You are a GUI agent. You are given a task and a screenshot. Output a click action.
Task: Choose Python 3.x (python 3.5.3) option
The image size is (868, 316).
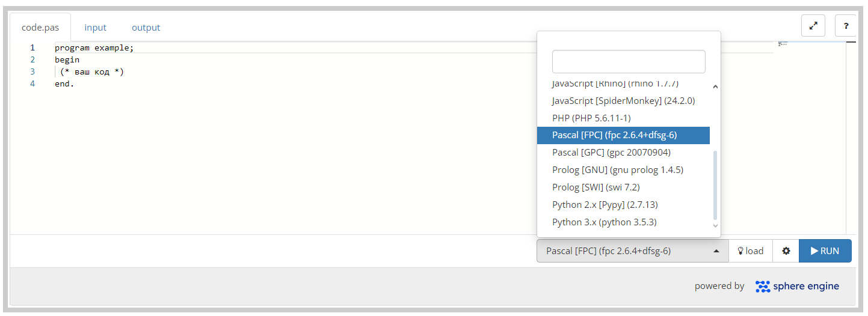pyautogui.click(x=604, y=222)
